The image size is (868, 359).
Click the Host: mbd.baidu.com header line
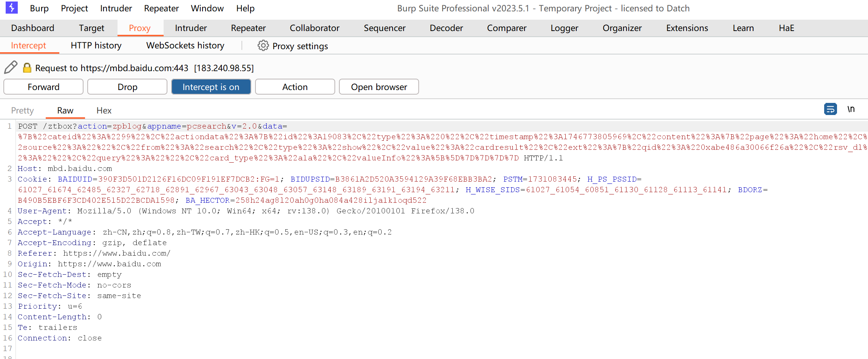click(x=65, y=169)
